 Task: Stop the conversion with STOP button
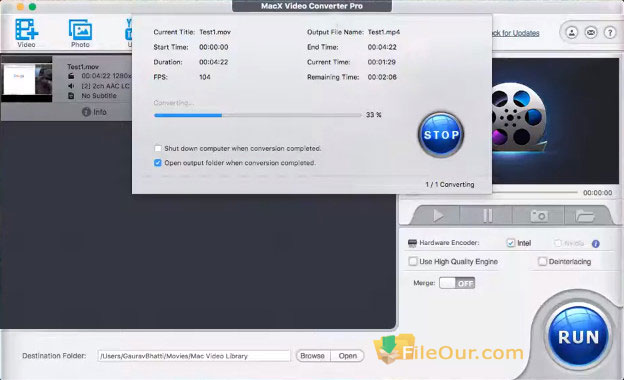point(441,134)
